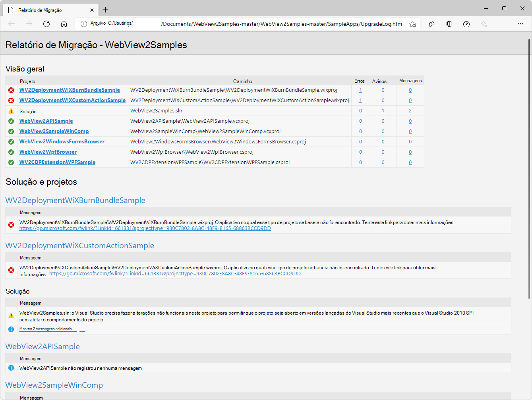Open the error count 1 for WV2DeploymentWiXCustomActionSample
532x400 pixels.
pyautogui.click(x=360, y=100)
